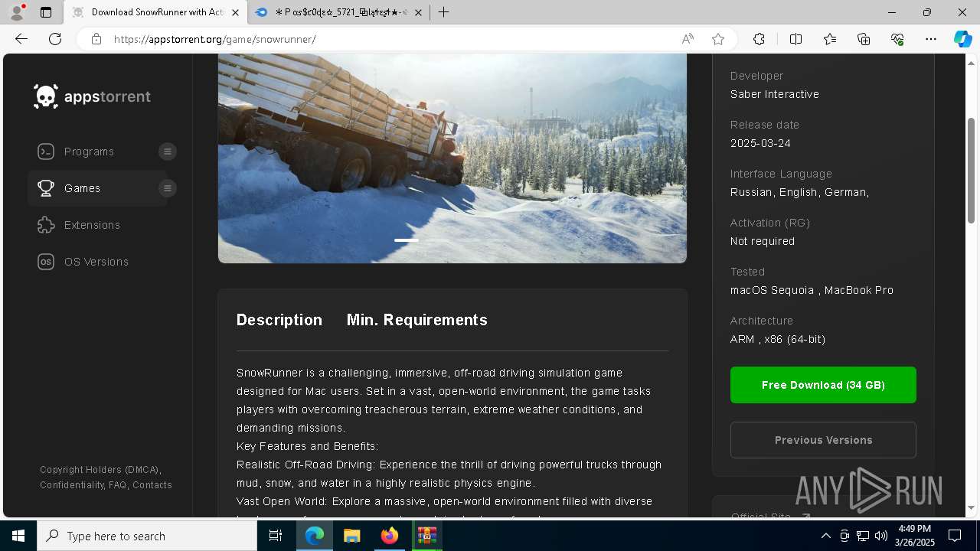The height and width of the screenshot is (551, 980).
Task: Open Copyright Holders (DMCA) link
Action: click(x=100, y=470)
